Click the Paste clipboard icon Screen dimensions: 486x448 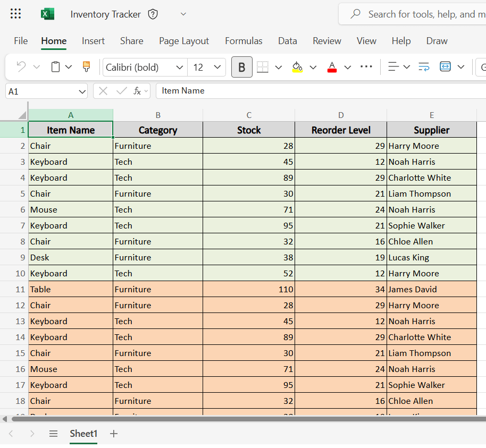(x=57, y=67)
